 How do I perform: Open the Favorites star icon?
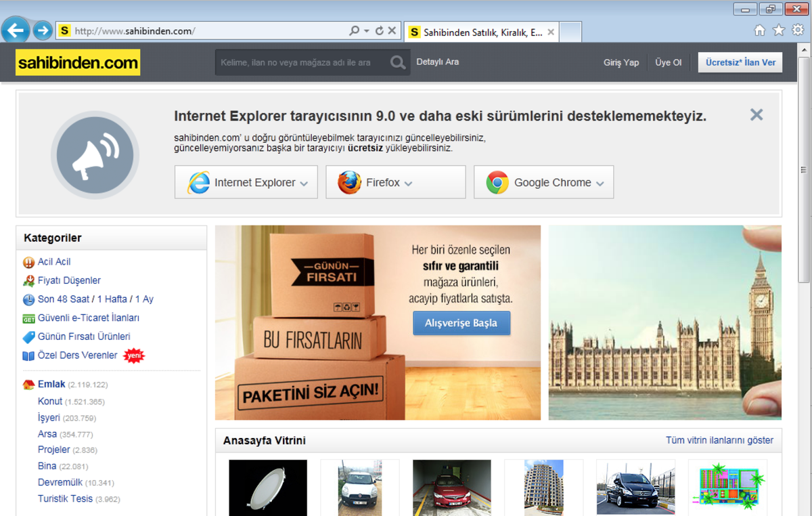point(779,30)
